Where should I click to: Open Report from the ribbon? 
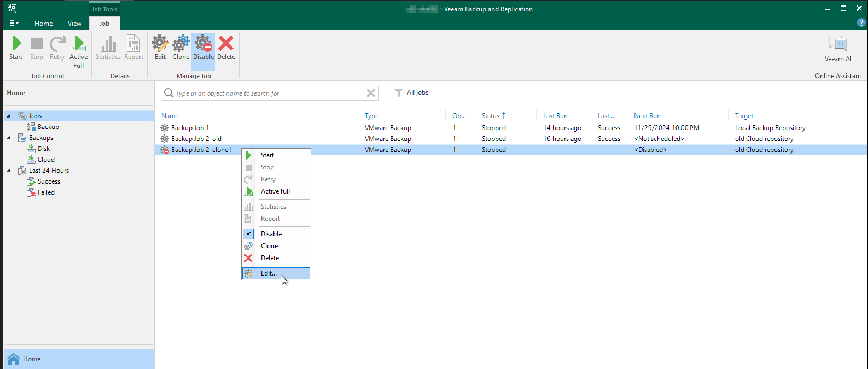coord(133,48)
